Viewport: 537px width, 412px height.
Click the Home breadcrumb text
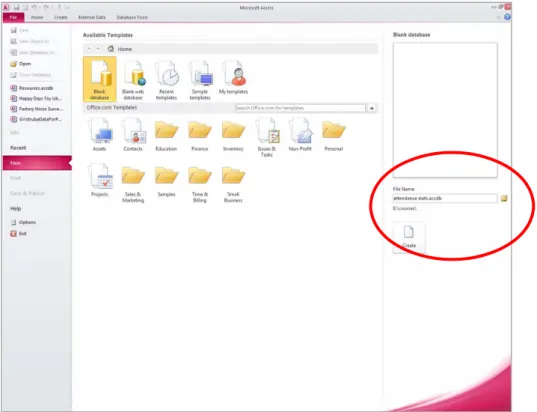125,49
